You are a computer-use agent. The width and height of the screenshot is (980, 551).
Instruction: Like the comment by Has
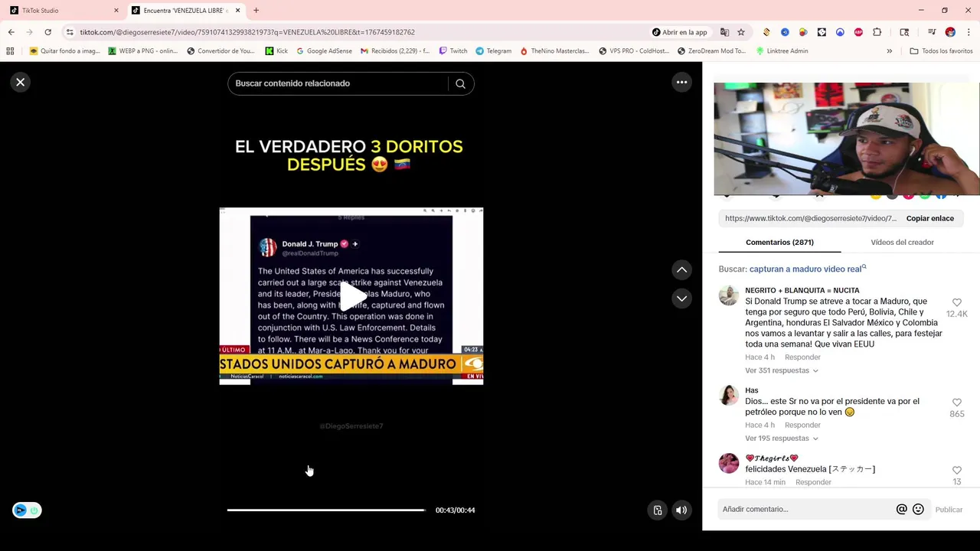956,403
